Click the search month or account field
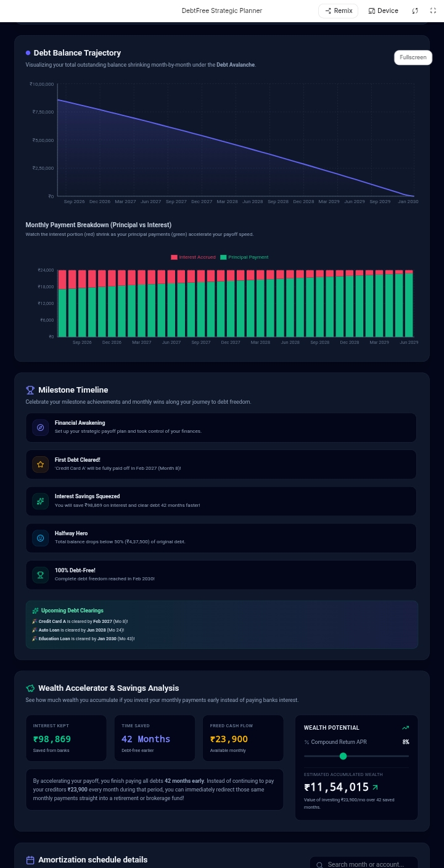444x868 pixels. pyautogui.click(x=364, y=864)
